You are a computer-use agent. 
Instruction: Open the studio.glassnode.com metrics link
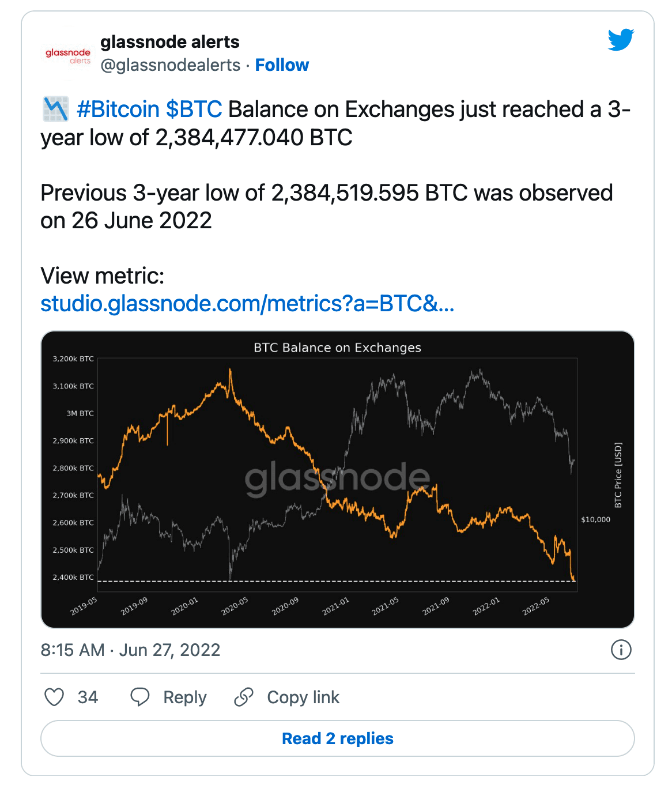247,303
